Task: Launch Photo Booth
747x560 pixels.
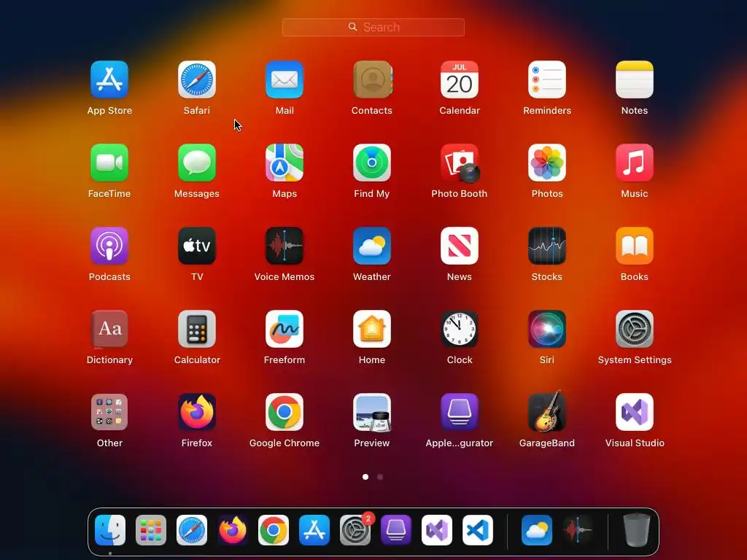Action: tap(460, 163)
